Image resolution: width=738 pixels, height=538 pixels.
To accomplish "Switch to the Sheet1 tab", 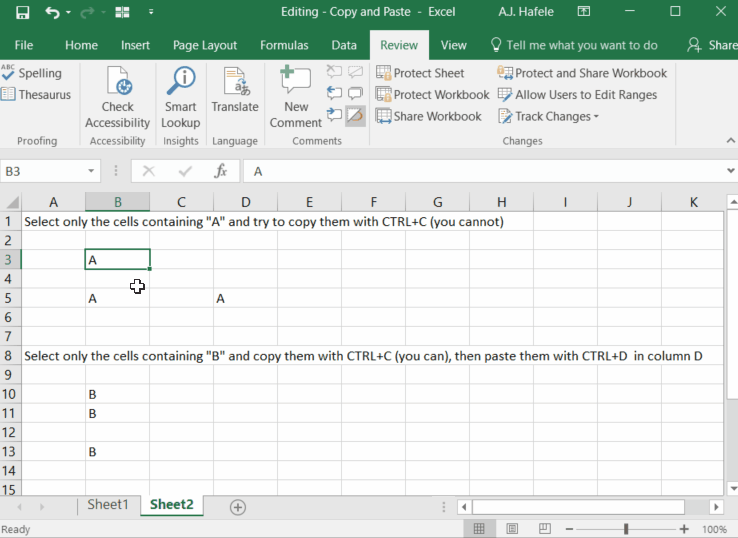I will click(x=108, y=505).
